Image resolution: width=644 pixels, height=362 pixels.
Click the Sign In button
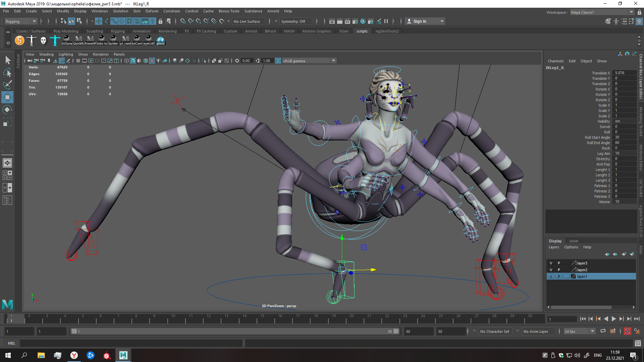click(420, 21)
